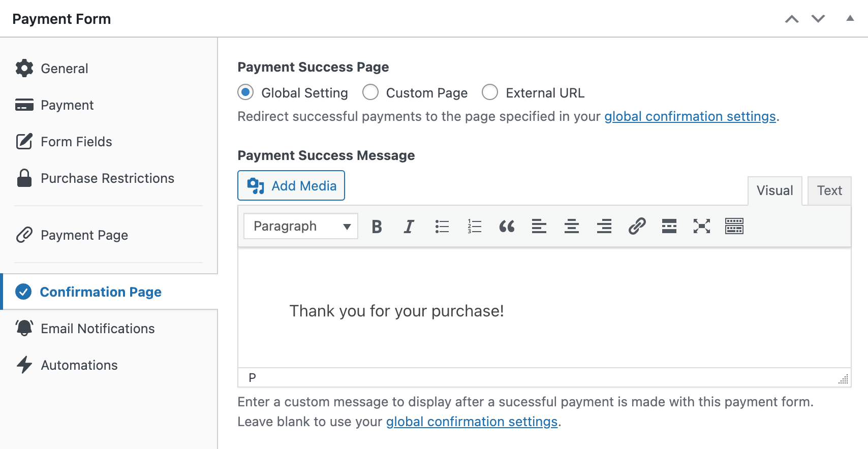Choose the Custom Page radio option

pos(370,92)
